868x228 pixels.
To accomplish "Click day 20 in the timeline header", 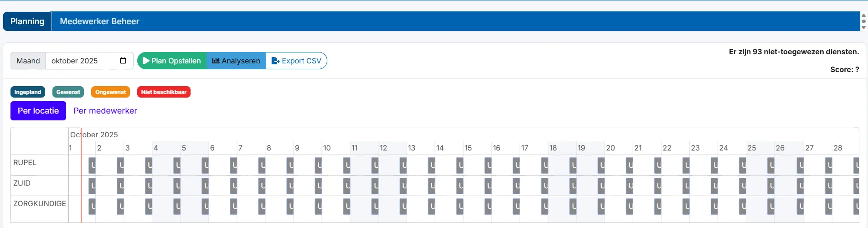I will (x=610, y=148).
